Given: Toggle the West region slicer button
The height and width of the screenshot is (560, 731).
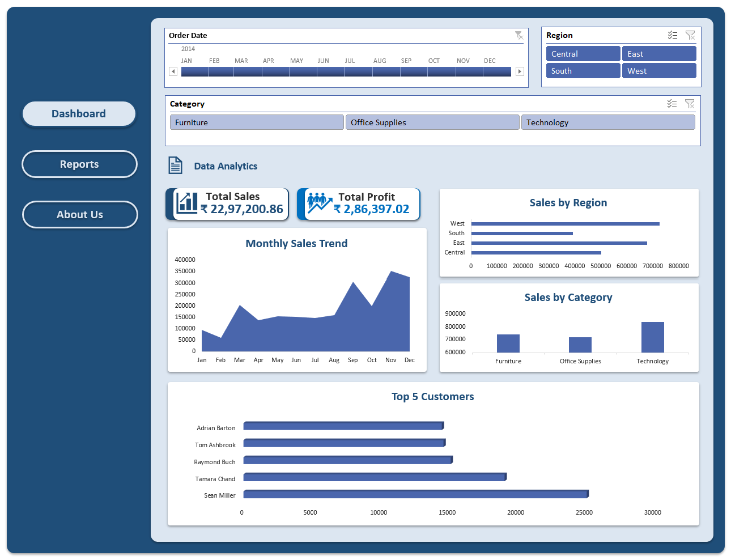Looking at the screenshot, I should point(659,70).
